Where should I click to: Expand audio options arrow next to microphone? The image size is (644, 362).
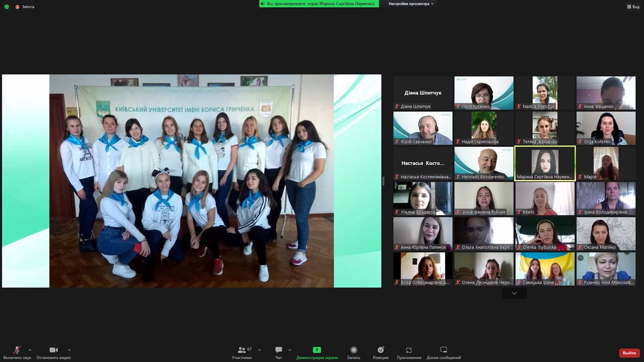30,350
